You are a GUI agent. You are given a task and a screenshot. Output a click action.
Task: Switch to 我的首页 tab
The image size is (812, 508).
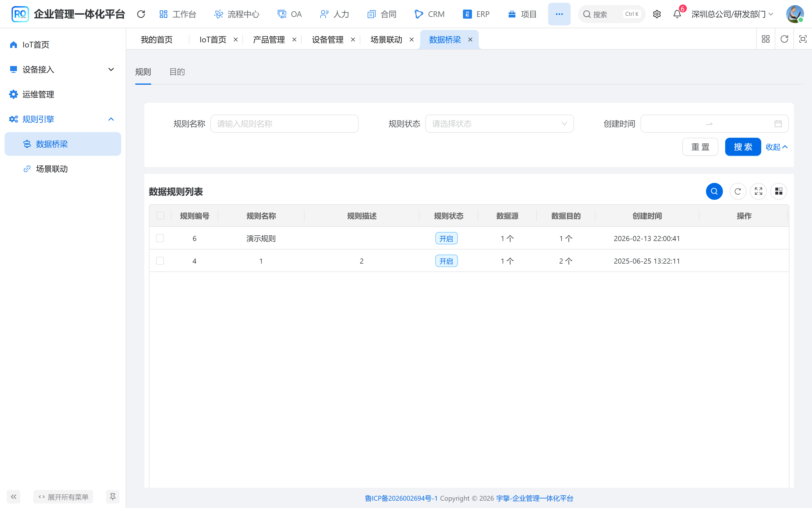click(157, 40)
